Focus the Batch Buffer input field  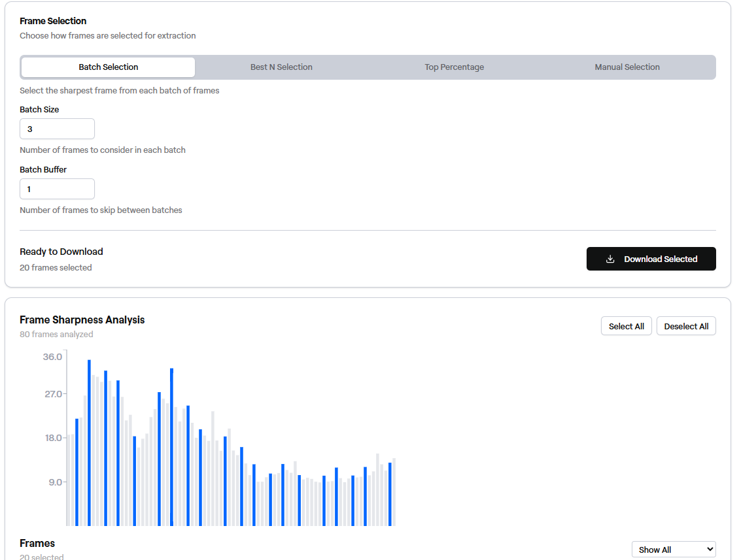(57, 189)
